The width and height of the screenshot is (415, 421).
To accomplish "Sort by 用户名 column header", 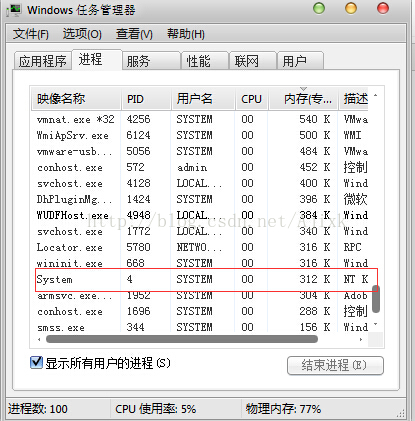I will coord(203,99).
